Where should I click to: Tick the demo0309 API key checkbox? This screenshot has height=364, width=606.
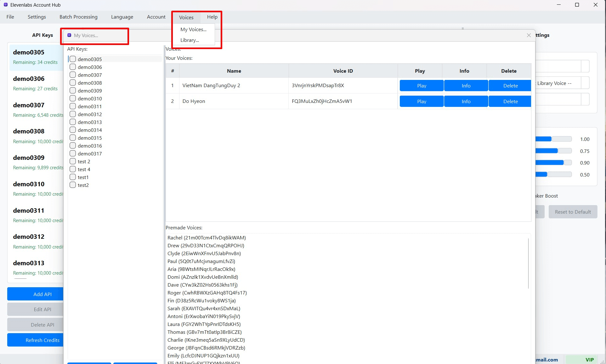pos(73,91)
